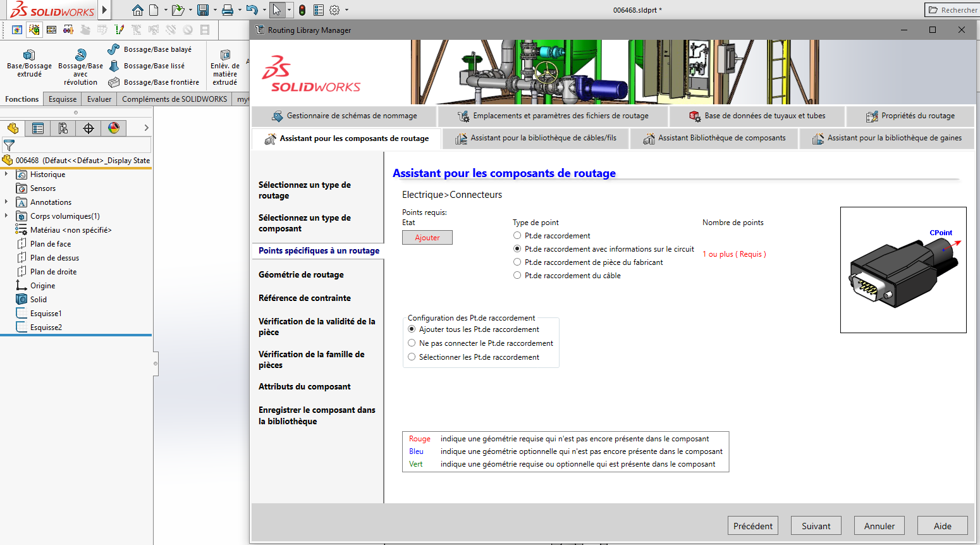Undo the last action with the arrow icon
980x545 pixels.
[x=252, y=10]
